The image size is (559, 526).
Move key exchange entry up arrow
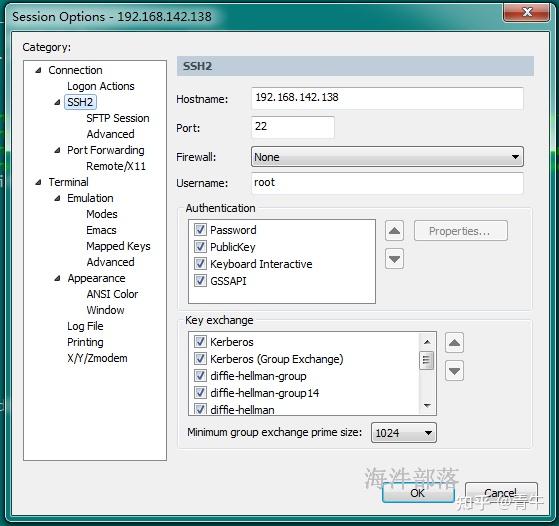(454, 343)
